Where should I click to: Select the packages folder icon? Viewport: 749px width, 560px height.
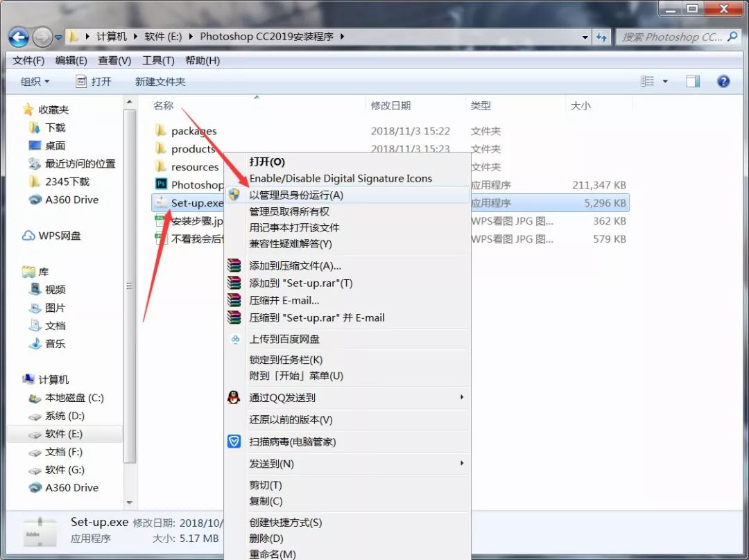coord(161,130)
